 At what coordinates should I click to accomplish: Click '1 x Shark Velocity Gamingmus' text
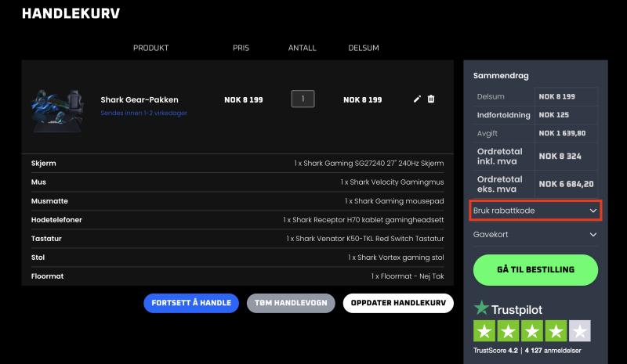(x=392, y=182)
